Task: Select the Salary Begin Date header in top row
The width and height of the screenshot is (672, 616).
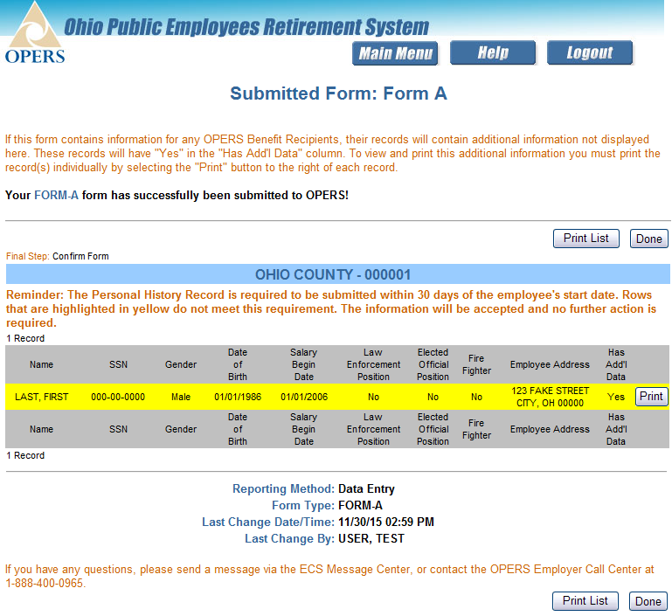Action: click(303, 365)
